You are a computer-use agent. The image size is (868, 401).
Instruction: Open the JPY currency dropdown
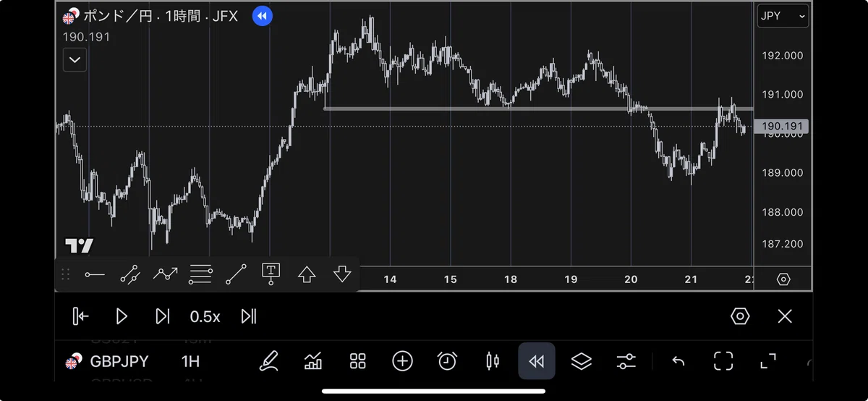pos(783,16)
